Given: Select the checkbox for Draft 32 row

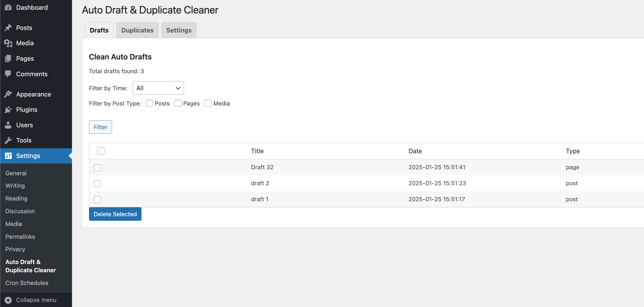Looking at the screenshot, I should click(97, 167).
